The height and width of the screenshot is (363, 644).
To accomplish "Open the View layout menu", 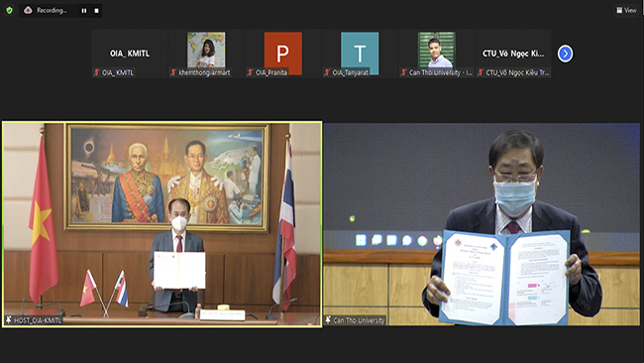I will [626, 10].
